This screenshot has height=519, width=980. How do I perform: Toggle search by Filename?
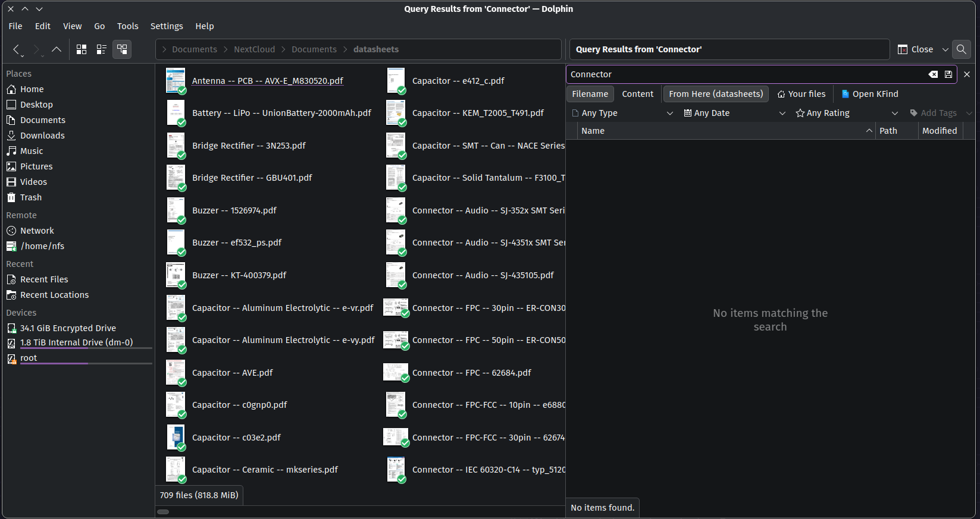(x=590, y=94)
